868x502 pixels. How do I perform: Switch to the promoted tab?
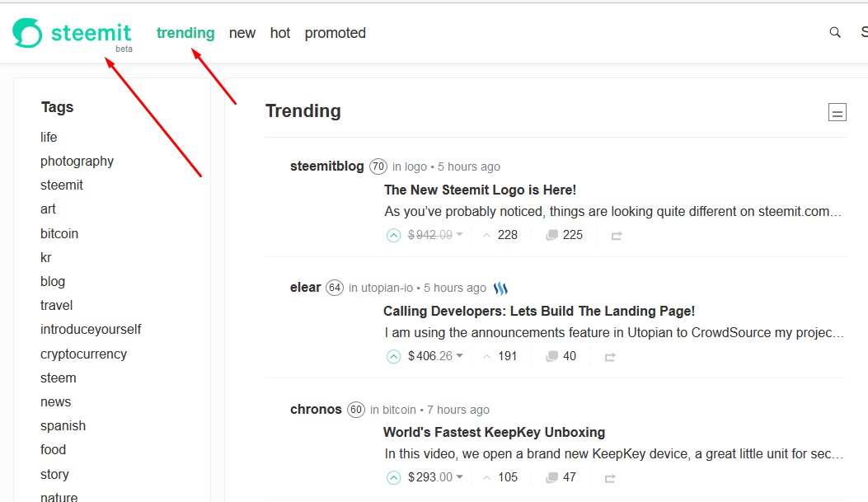(x=335, y=33)
